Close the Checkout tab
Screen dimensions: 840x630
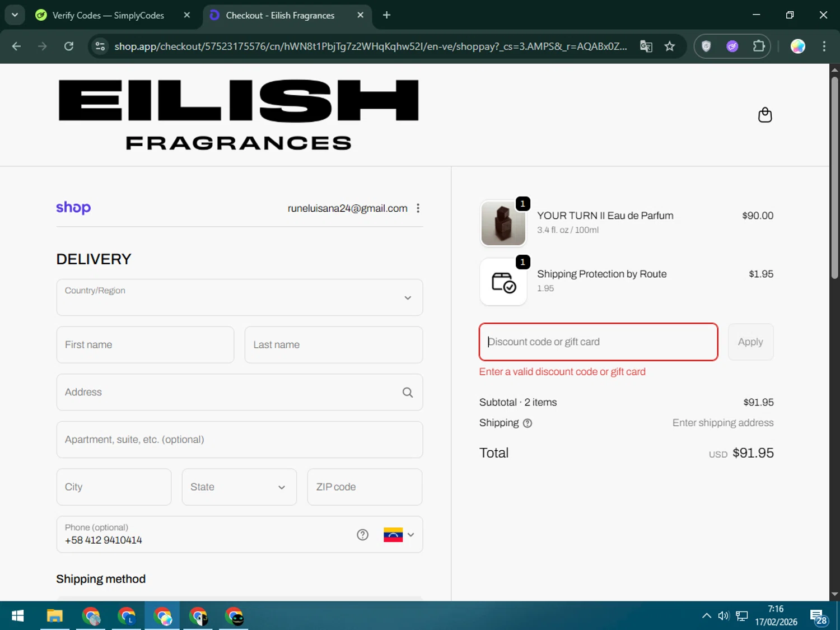(361, 15)
